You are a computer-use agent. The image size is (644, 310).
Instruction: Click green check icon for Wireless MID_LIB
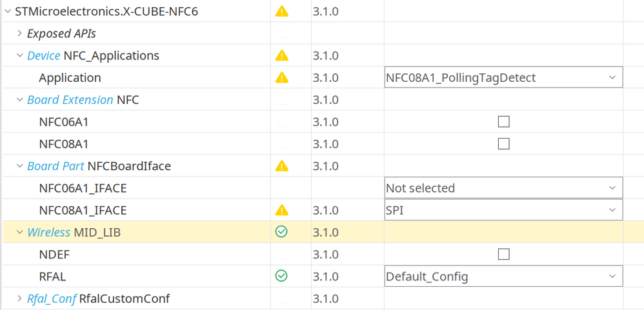coord(281,232)
